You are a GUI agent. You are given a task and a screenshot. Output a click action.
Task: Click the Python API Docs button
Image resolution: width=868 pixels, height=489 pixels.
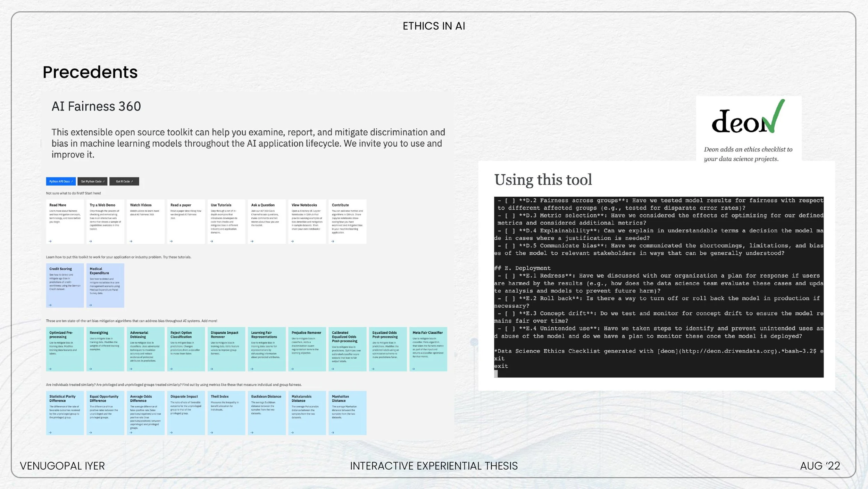pos(61,181)
